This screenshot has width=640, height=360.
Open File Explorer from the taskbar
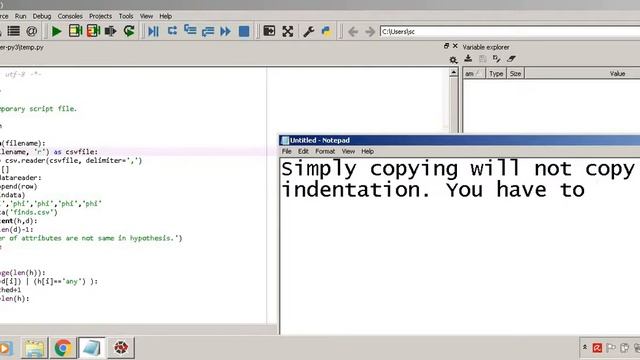click(x=34, y=348)
